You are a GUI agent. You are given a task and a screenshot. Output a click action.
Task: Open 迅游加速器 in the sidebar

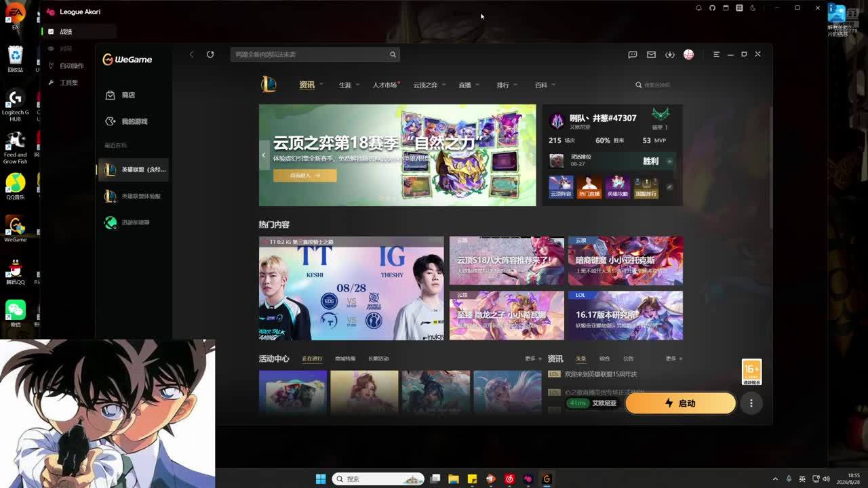coord(133,222)
